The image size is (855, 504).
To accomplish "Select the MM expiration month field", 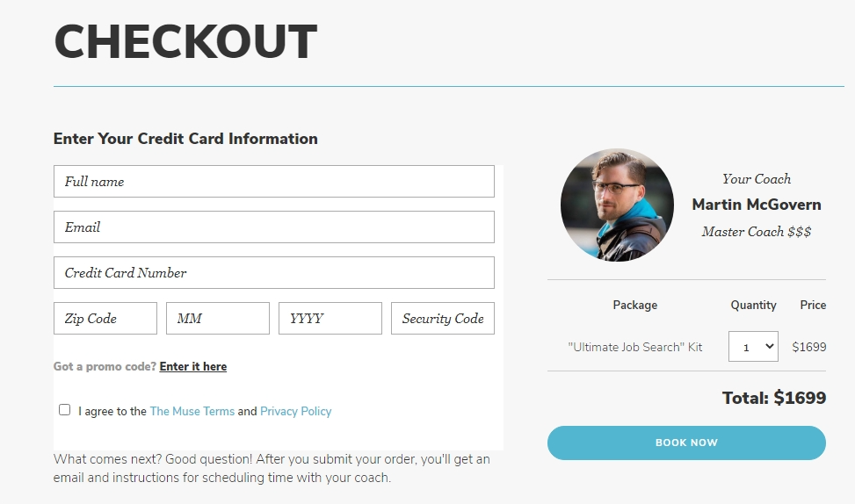I will [218, 319].
